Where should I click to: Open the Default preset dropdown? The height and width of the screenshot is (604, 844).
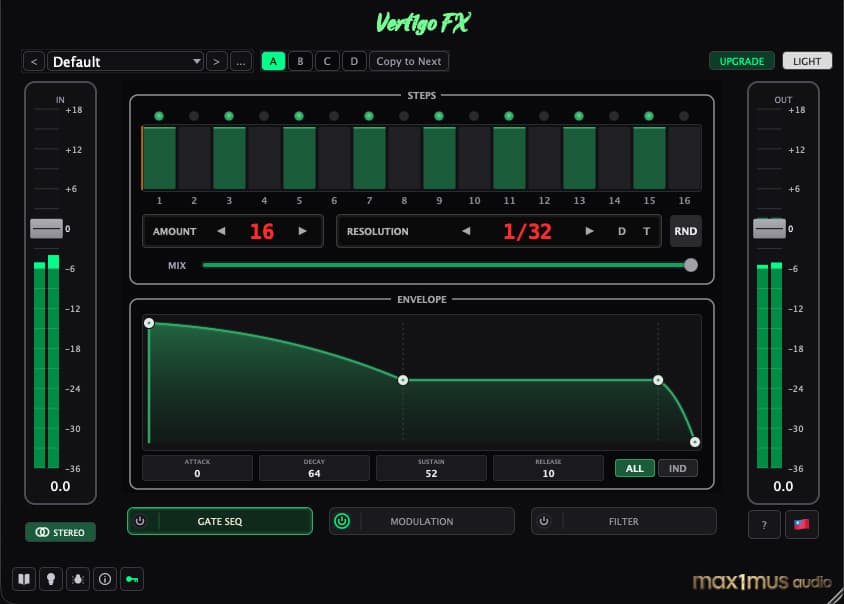pos(125,61)
